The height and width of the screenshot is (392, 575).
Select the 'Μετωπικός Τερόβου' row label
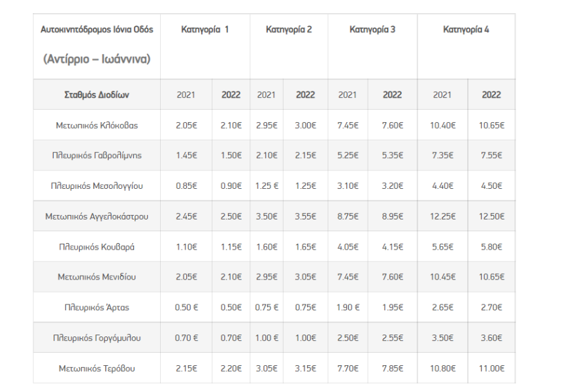point(97,368)
